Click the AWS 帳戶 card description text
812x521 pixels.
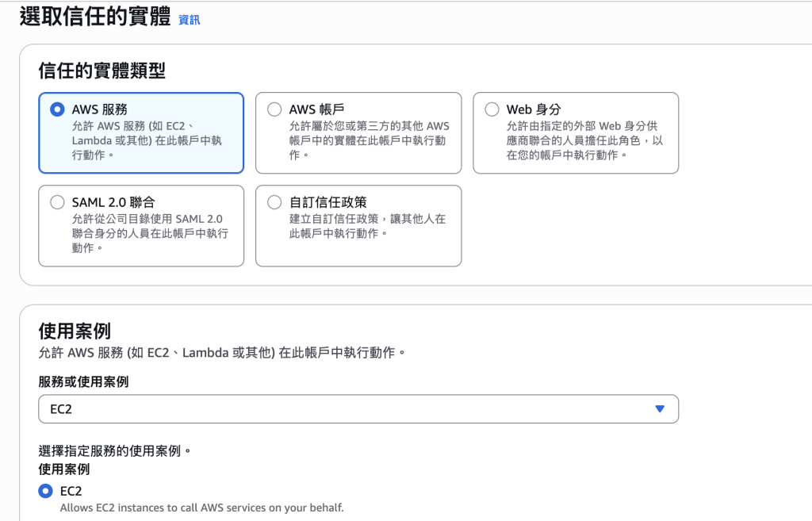370,140
